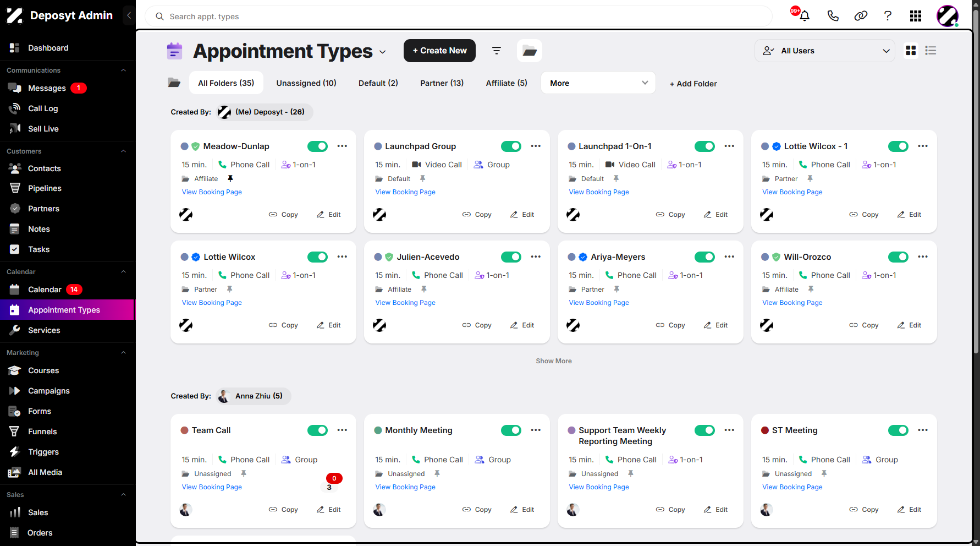
Task: Open the links icon in top bar
Action: click(861, 16)
